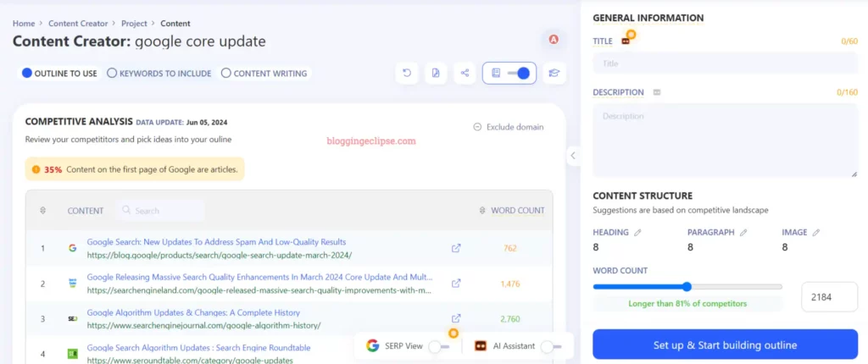Click the graduation cap tutorial icon
The height and width of the screenshot is (364, 868).
(554, 73)
